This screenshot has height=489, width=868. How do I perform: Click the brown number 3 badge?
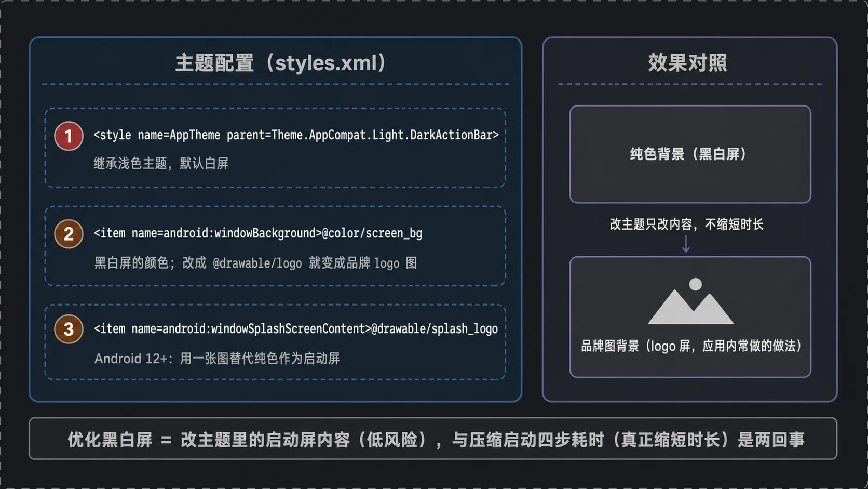[69, 329]
